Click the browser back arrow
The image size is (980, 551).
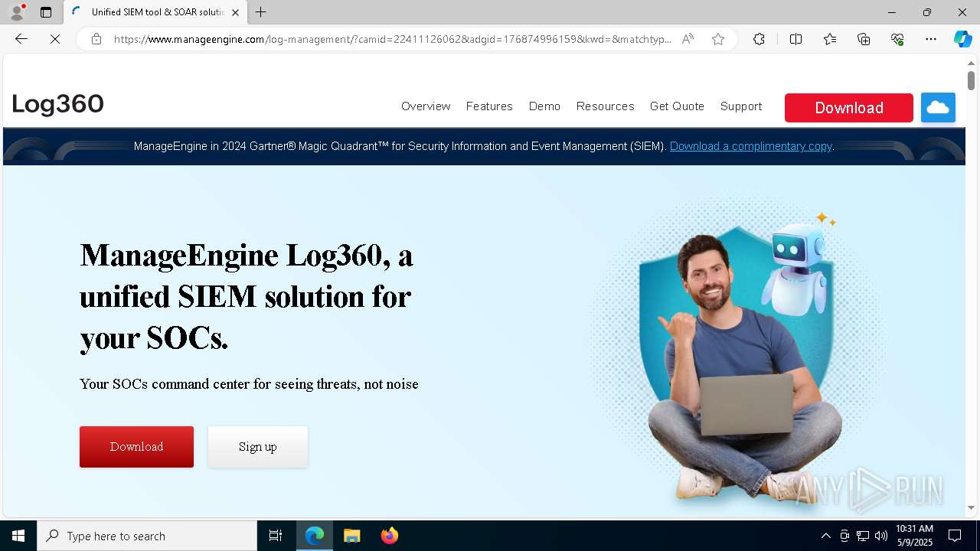click(21, 39)
